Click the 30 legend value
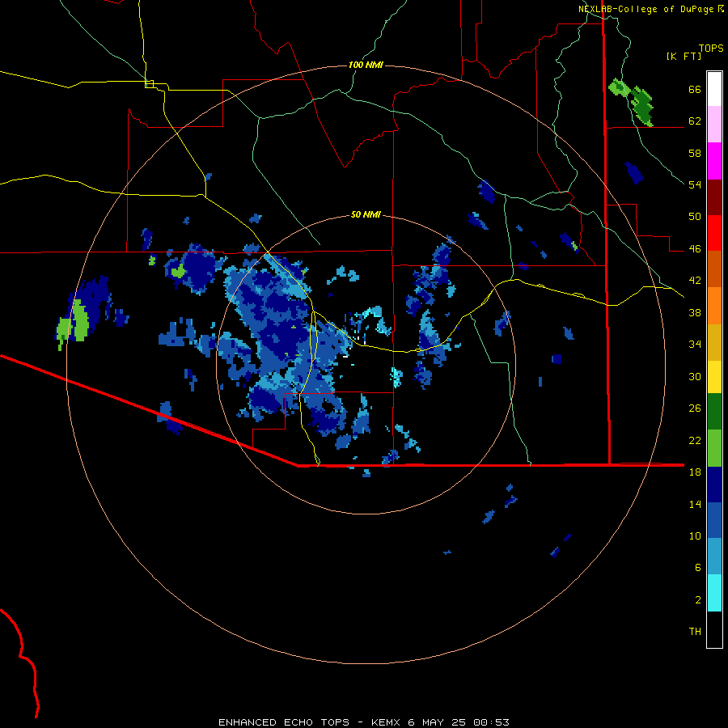Image resolution: width=728 pixels, height=728 pixels. [695, 376]
